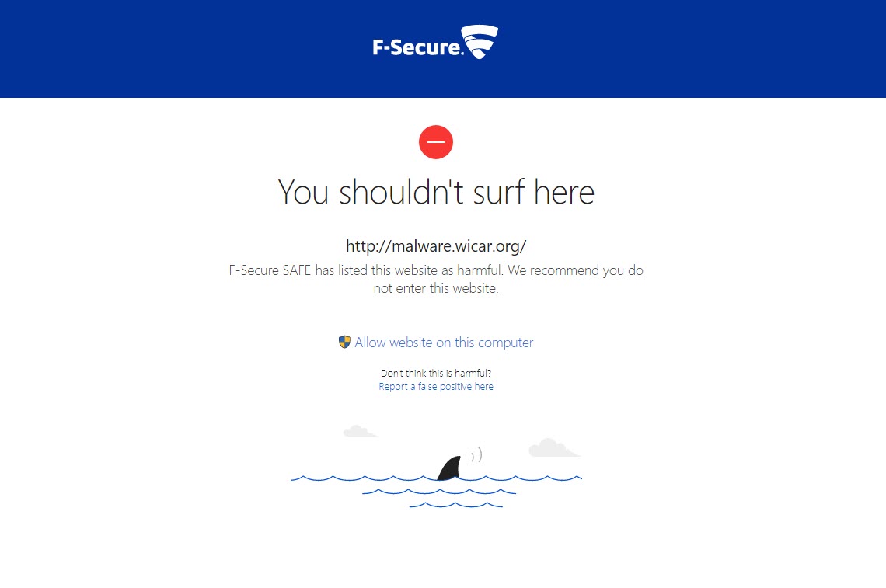
Task: Click the "F-Secure SAFE" words in description
Action: click(270, 271)
